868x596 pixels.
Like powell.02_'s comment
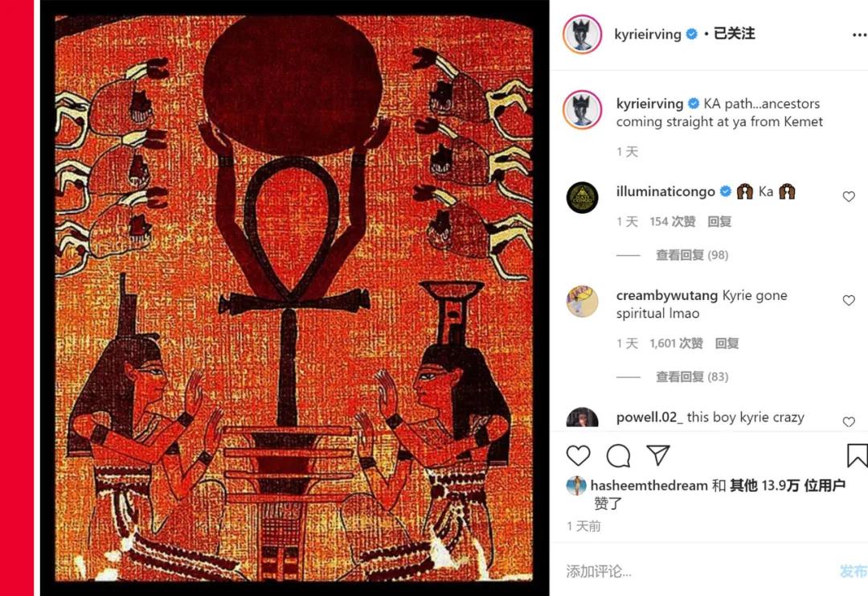(849, 421)
